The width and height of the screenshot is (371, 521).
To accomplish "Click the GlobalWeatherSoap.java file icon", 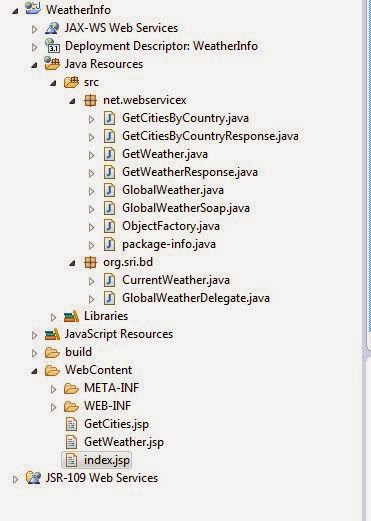I will pyautogui.click(x=109, y=208).
